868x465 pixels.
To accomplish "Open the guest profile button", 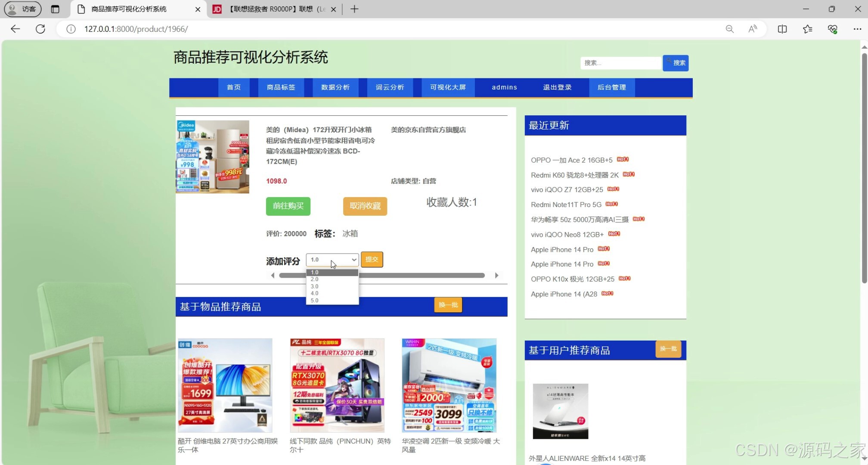I will point(23,9).
